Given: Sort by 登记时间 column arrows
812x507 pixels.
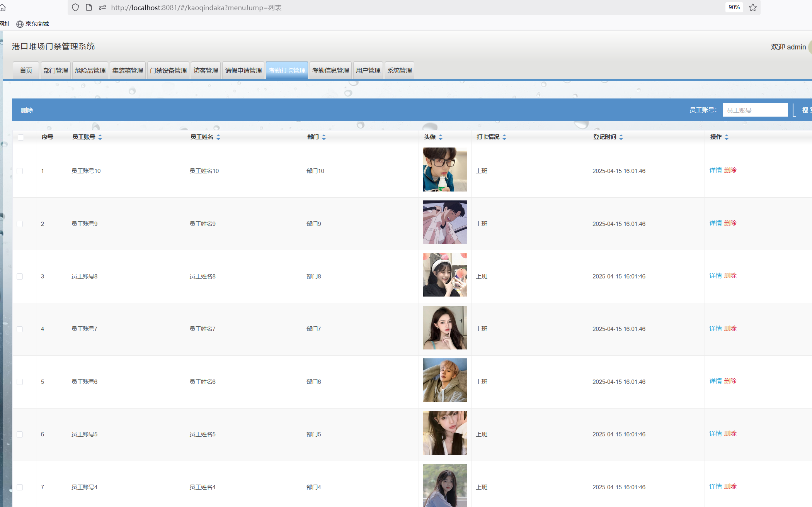Looking at the screenshot, I should pos(621,137).
